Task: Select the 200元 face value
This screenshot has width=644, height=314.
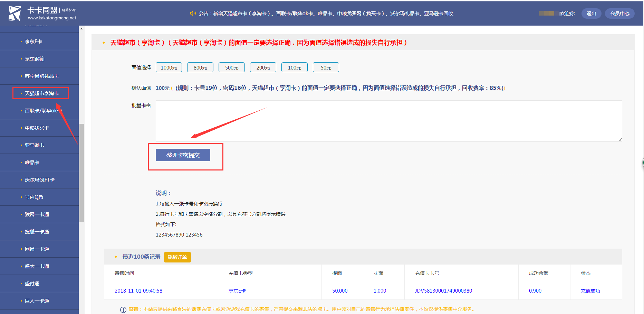Action: 263,67
